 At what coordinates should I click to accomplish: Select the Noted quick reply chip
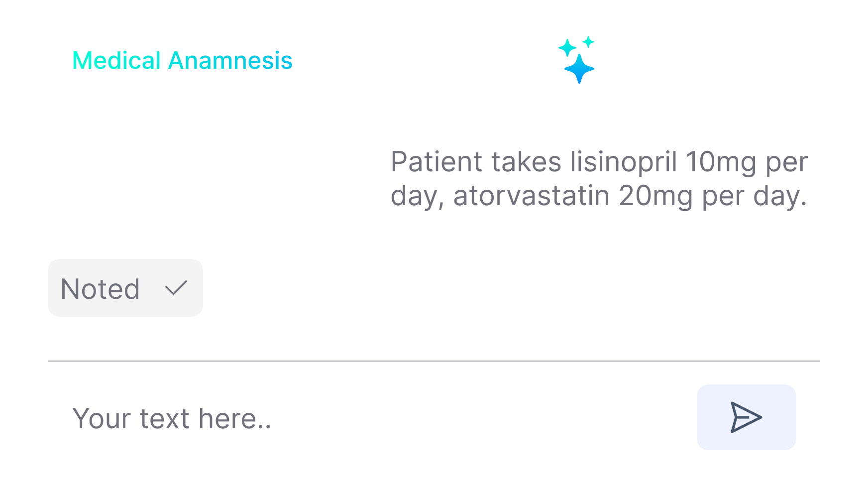125,288
